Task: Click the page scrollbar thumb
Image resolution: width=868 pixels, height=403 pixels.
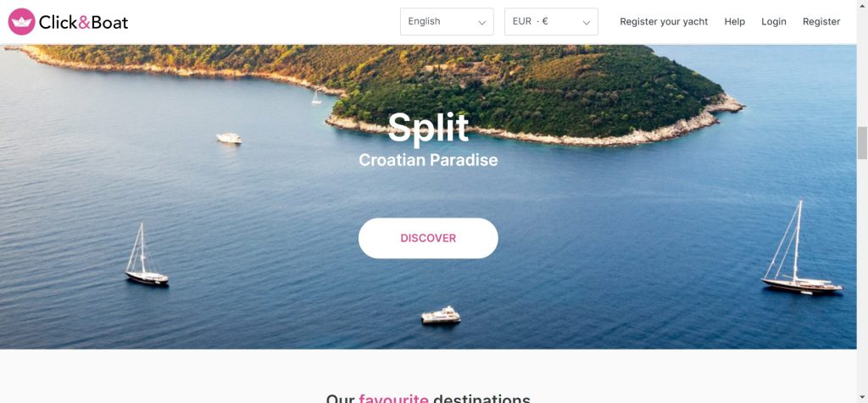Action: pos(862,142)
